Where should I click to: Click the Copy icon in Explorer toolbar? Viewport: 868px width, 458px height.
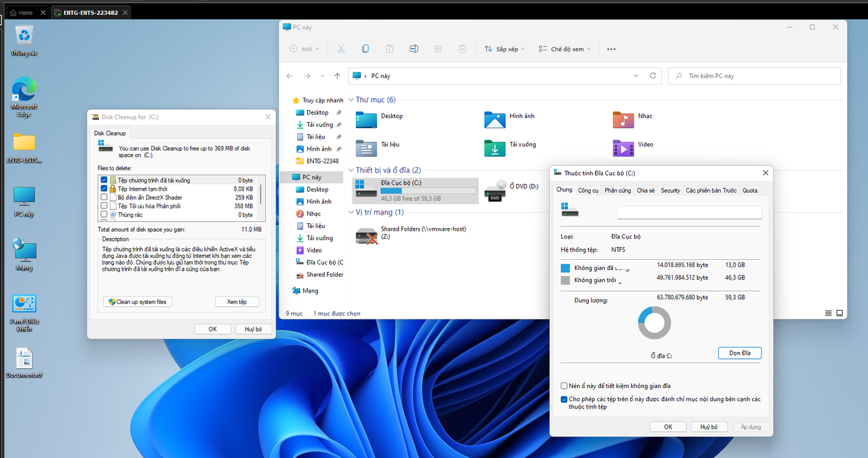click(366, 49)
